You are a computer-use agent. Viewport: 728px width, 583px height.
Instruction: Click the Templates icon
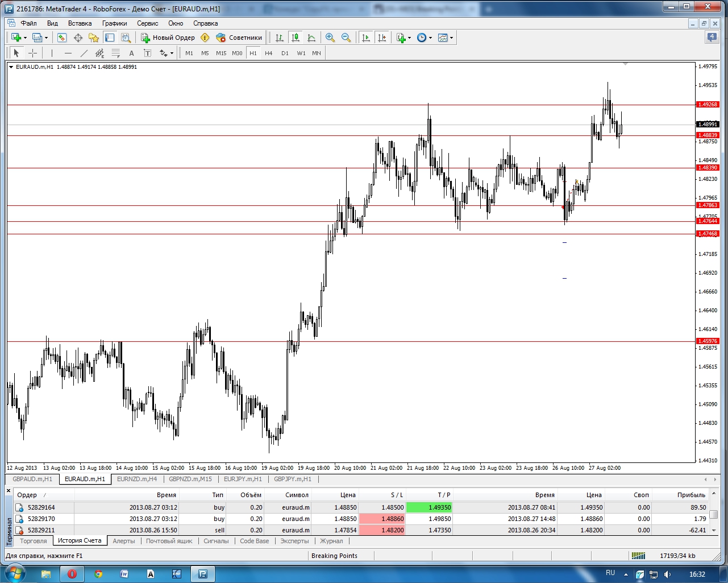point(443,38)
